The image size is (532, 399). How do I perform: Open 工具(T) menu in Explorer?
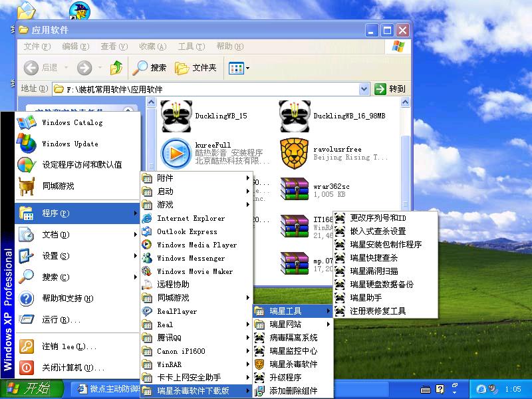(192, 47)
